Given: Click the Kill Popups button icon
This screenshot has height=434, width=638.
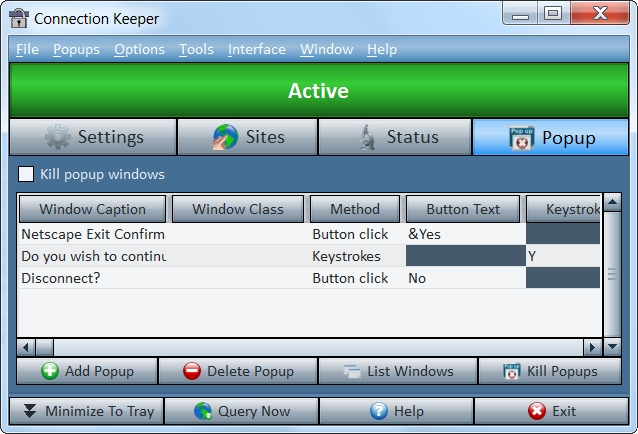Looking at the screenshot, I should (511, 371).
